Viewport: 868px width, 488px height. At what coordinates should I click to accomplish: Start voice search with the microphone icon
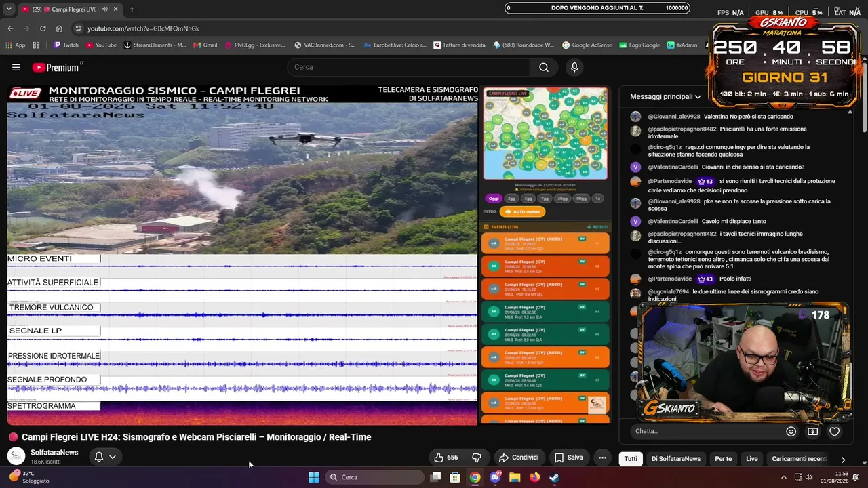[574, 67]
